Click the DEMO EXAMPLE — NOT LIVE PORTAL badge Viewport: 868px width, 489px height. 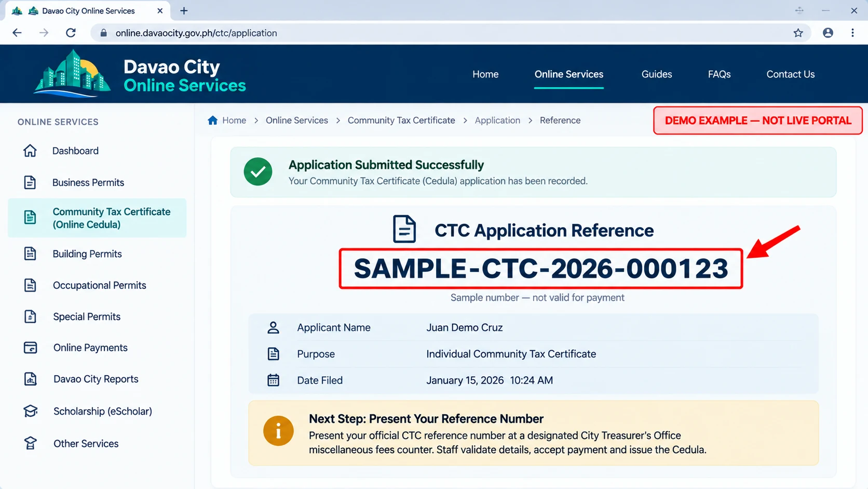758,121
